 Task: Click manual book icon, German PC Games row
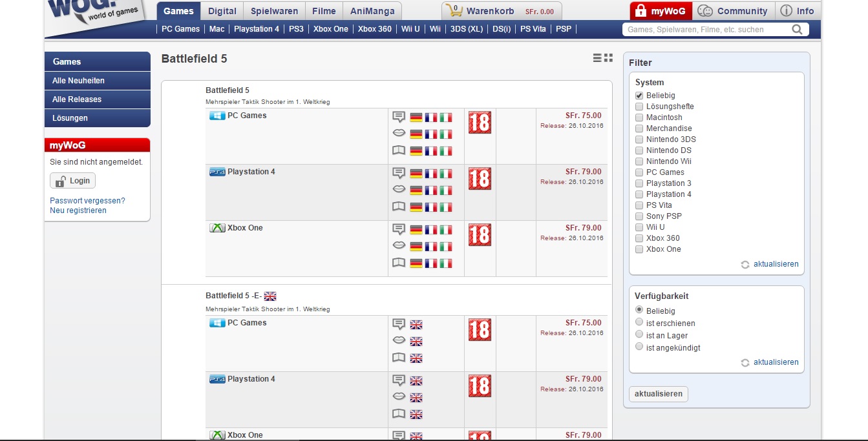click(399, 150)
